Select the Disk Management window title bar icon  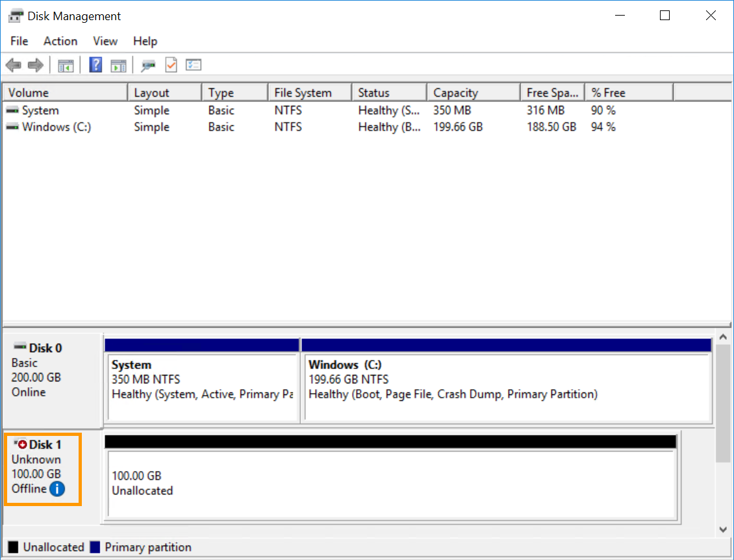coord(14,14)
